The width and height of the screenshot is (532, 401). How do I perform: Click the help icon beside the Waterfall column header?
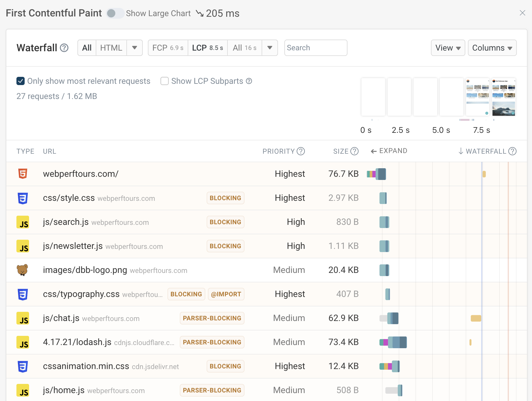click(x=512, y=151)
